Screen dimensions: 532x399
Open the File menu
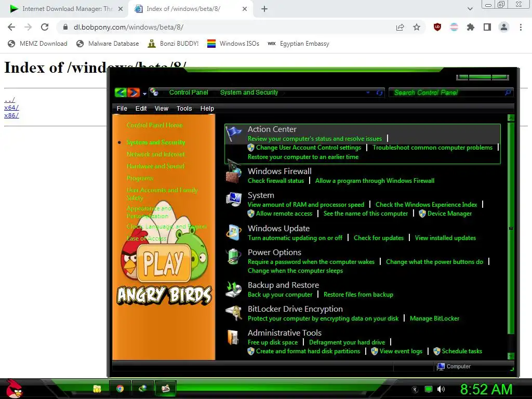[x=122, y=109]
